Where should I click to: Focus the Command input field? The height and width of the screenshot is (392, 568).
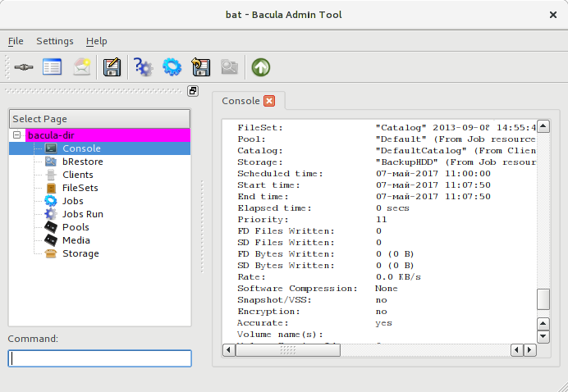pos(99,358)
